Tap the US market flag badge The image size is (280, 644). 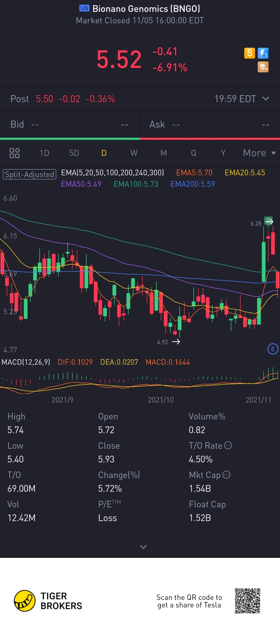point(84,8)
